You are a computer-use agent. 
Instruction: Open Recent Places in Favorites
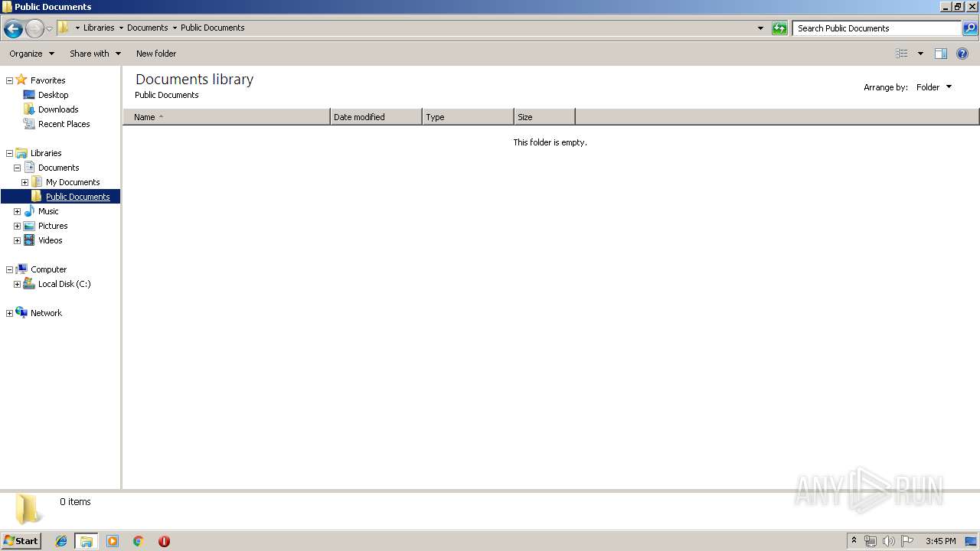coord(64,124)
